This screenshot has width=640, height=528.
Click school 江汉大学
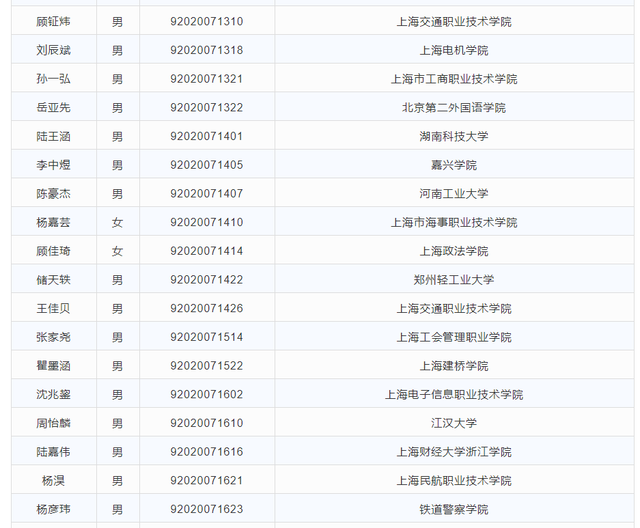coord(454,423)
